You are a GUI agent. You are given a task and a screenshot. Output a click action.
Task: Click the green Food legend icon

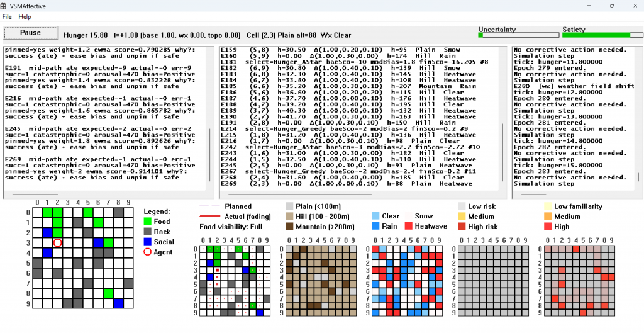(148, 222)
